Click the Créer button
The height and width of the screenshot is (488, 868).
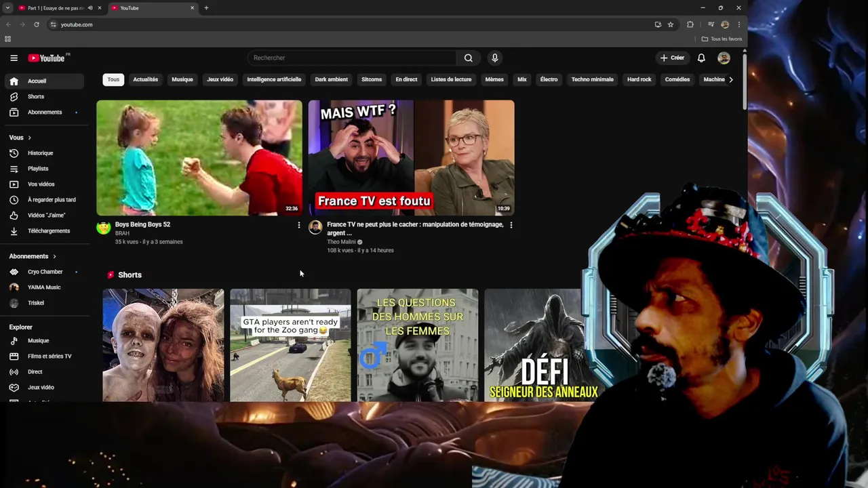click(673, 58)
